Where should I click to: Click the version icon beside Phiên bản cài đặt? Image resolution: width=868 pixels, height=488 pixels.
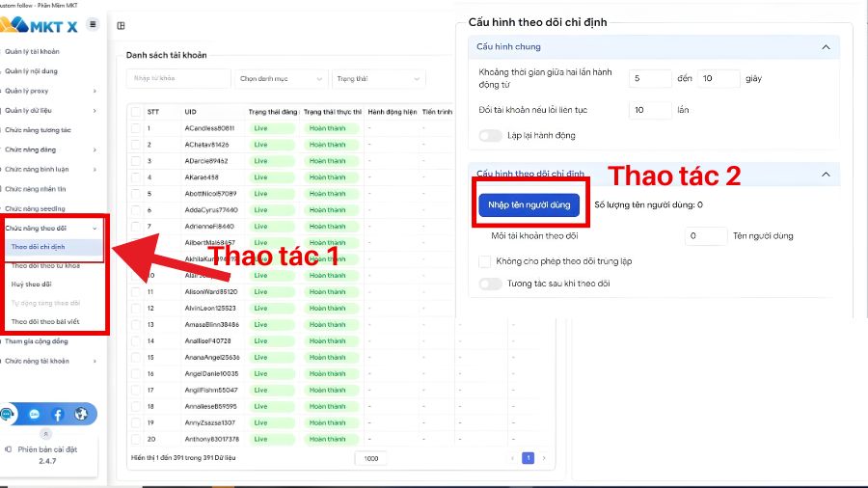click(x=9, y=449)
